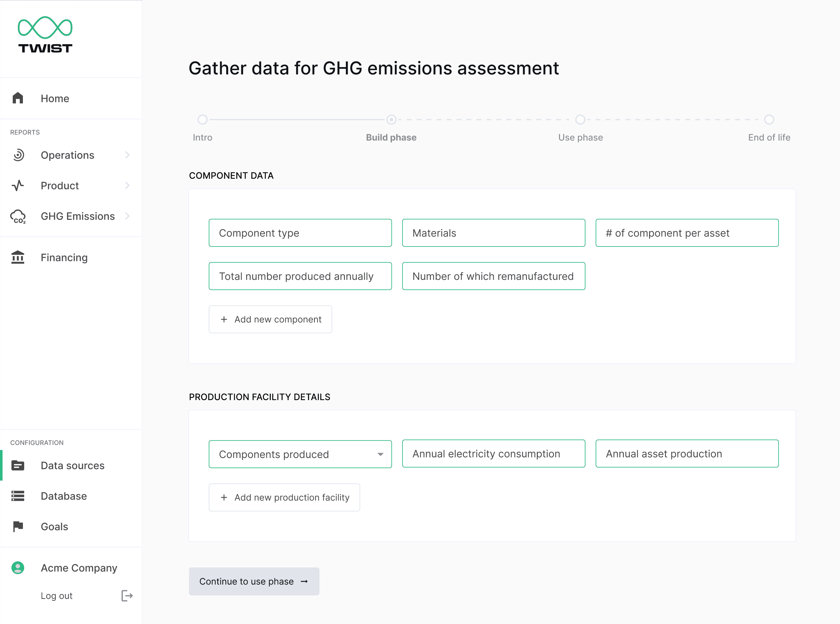The width and height of the screenshot is (840, 624).
Task: Click the Financing bank icon
Action: tap(18, 258)
